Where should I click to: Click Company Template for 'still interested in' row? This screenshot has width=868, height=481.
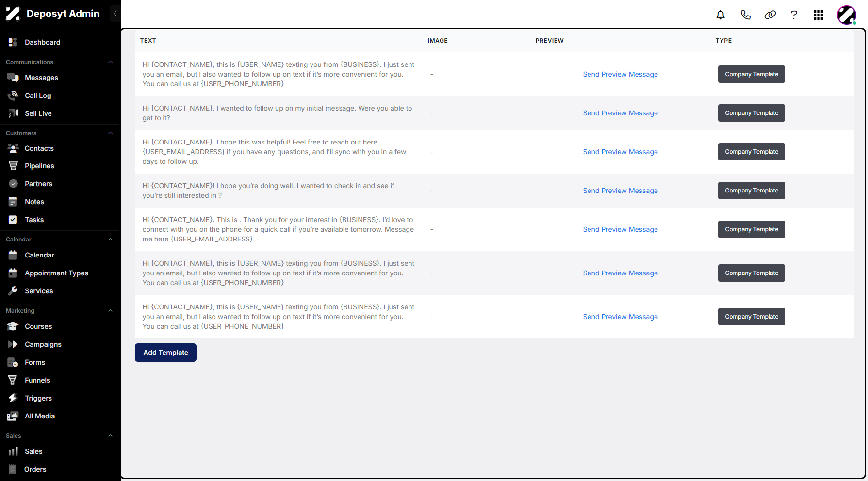(x=751, y=191)
